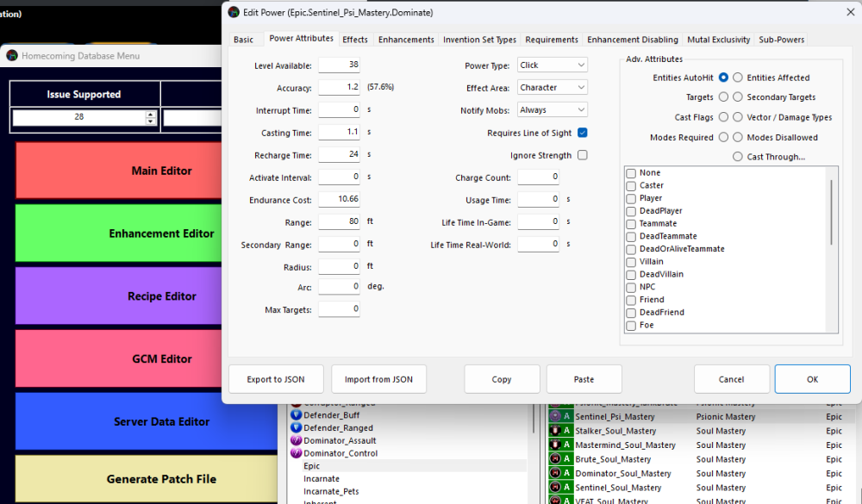Click the Endurance Cost input field
Viewport: 862px width, 504px height.
point(339,199)
